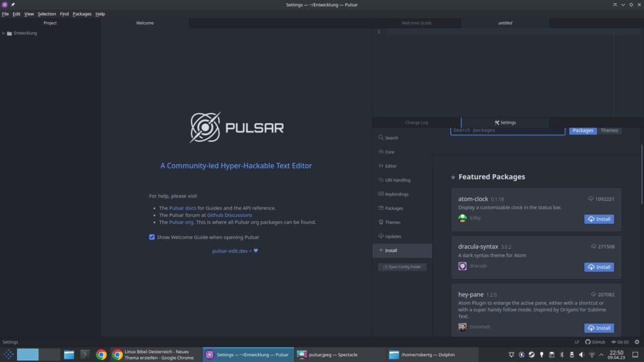Viewport: 644px width, 362px height.
Task: Click the settings panel vertical scrollbar
Action: (x=641, y=174)
